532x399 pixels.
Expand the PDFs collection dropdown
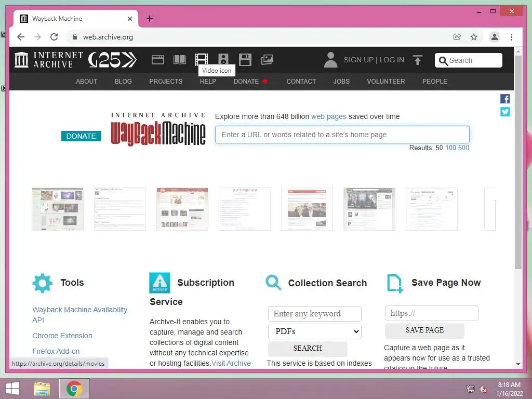(314, 331)
